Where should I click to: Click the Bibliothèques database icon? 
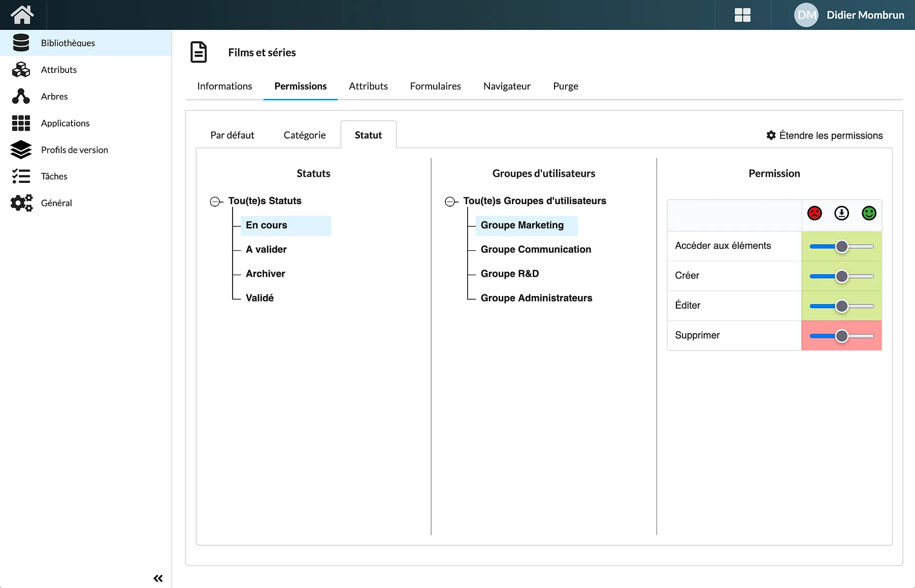(21, 43)
